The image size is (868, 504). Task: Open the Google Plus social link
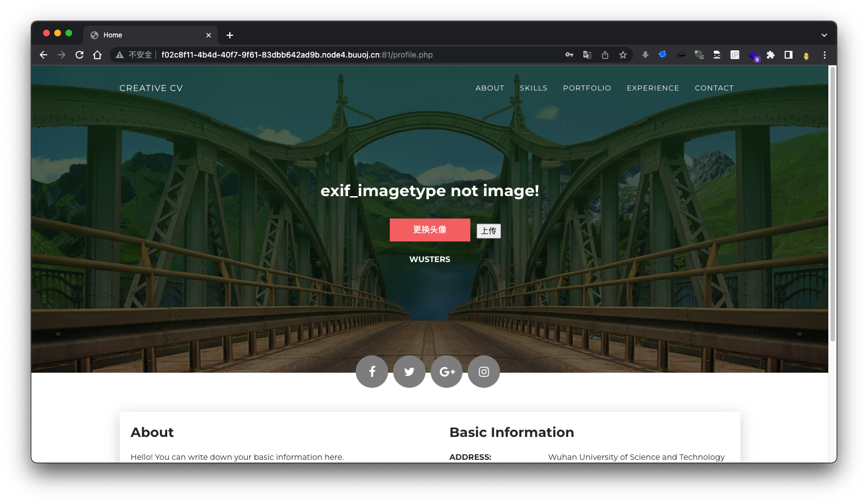coord(447,372)
